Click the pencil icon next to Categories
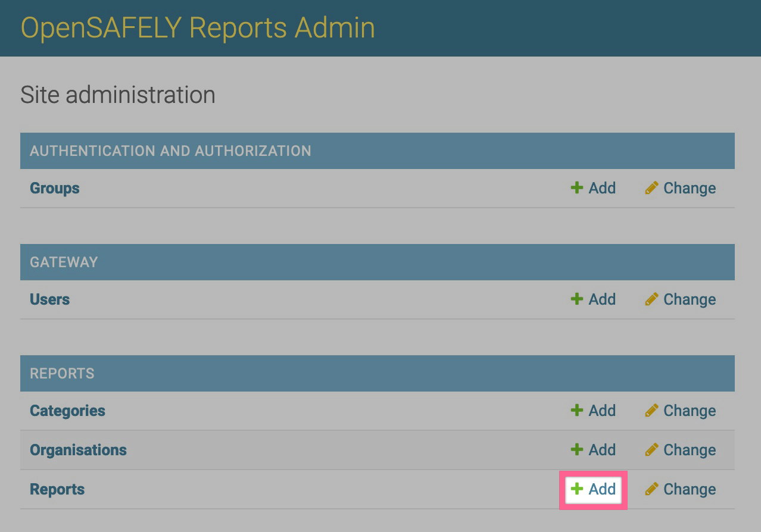761x532 pixels. pyautogui.click(x=651, y=411)
